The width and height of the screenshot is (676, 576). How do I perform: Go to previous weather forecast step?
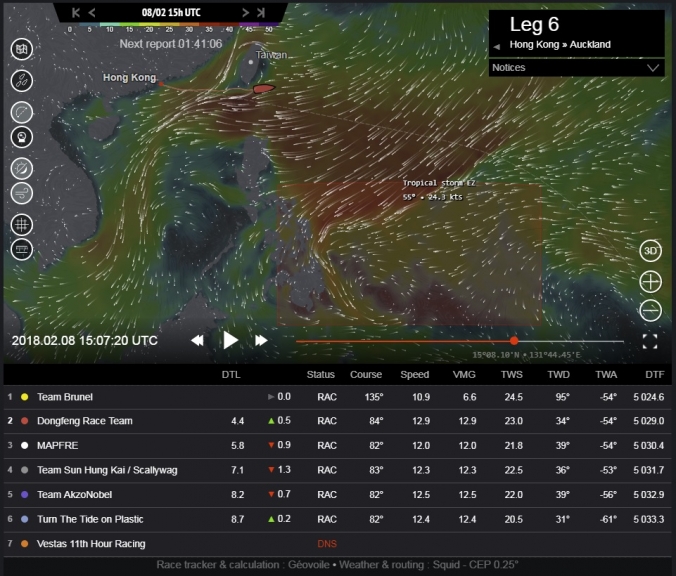point(92,13)
